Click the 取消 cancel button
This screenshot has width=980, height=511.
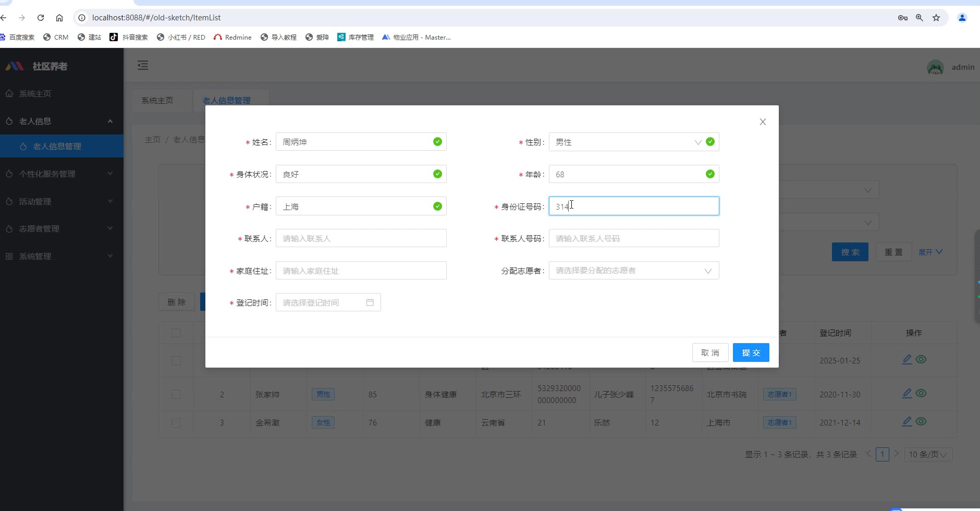710,353
